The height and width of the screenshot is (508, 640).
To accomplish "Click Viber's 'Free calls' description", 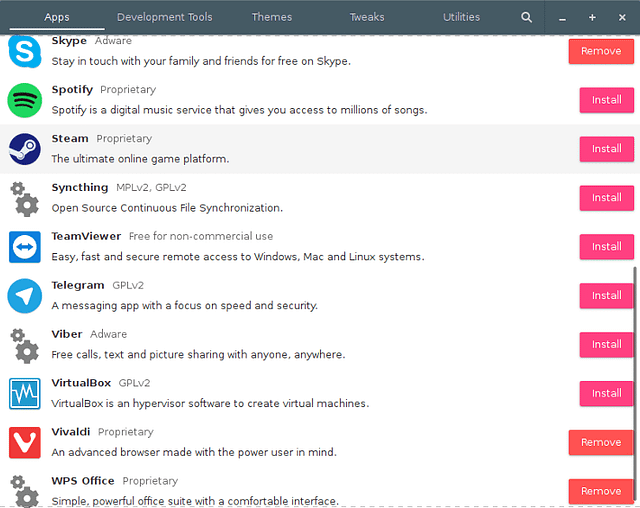I will tap(198, 355).
